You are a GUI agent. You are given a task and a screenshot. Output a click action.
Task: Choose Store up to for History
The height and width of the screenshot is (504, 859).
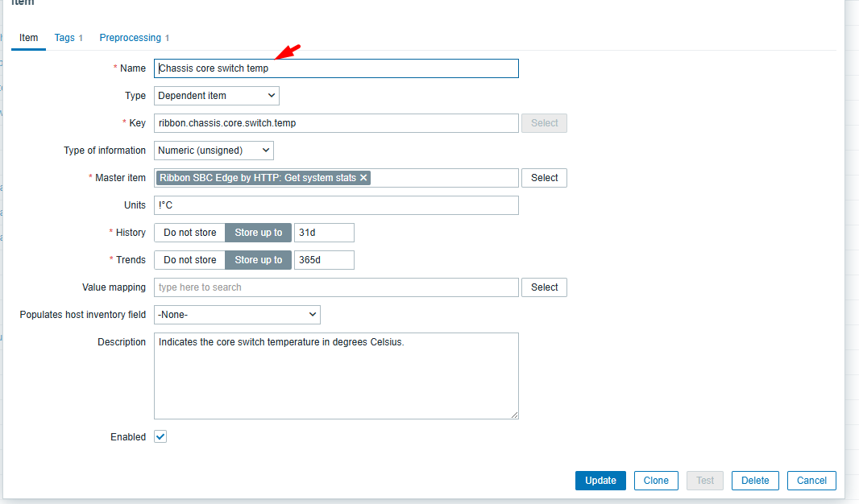coord(258,233)
